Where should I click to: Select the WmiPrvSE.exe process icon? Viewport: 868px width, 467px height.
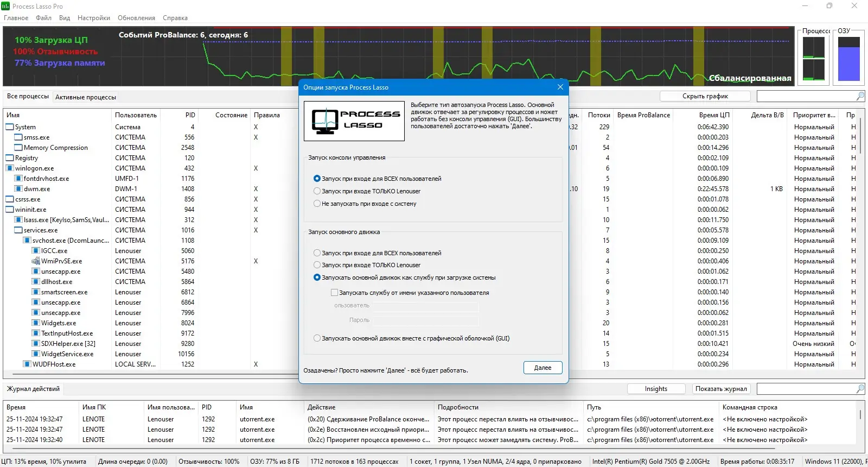(36, 261)
